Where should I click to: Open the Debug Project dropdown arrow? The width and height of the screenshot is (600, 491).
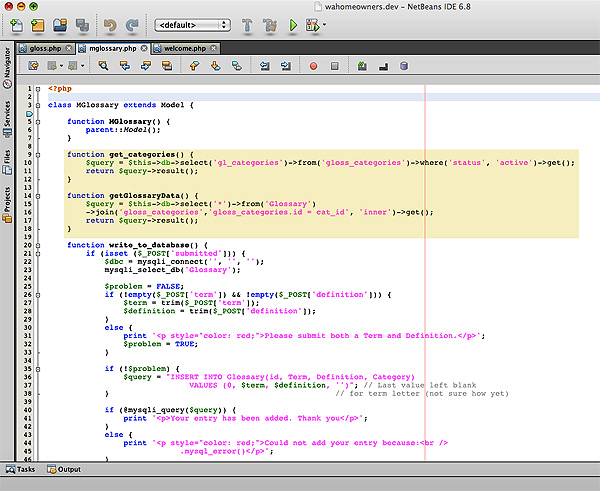[324, 25]
